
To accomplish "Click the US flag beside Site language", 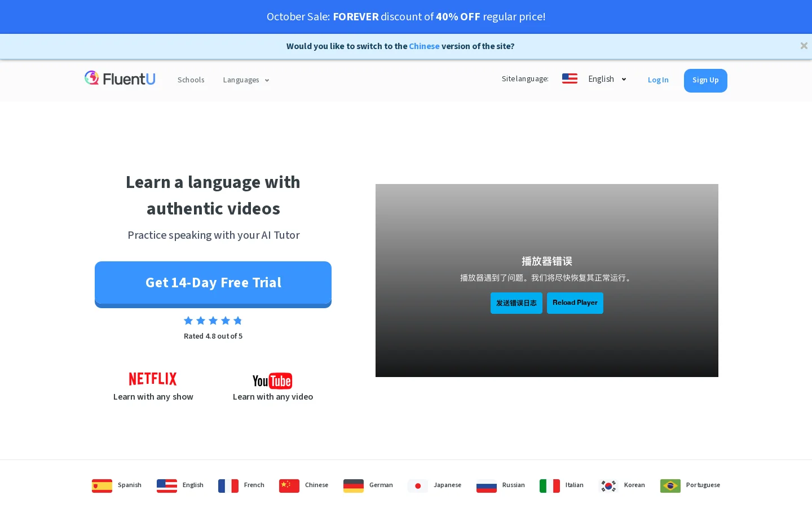I will tap(570, 79).
